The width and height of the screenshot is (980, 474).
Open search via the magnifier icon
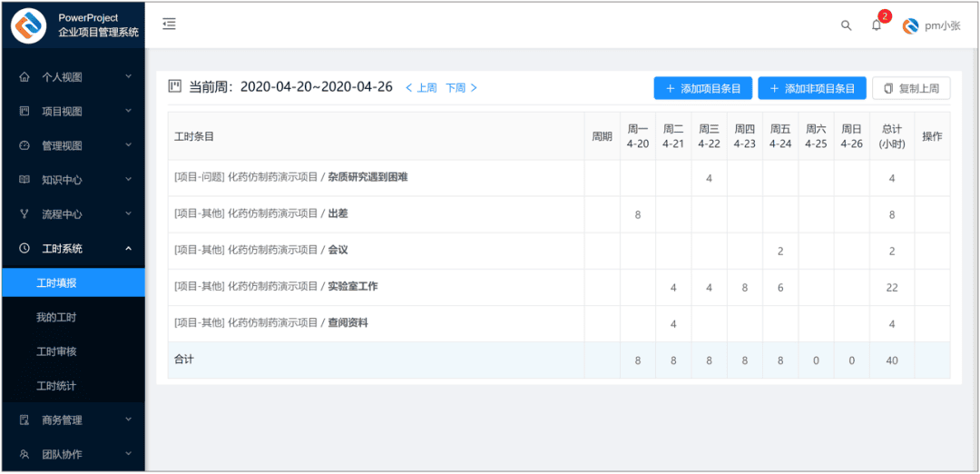coord(847,25)
